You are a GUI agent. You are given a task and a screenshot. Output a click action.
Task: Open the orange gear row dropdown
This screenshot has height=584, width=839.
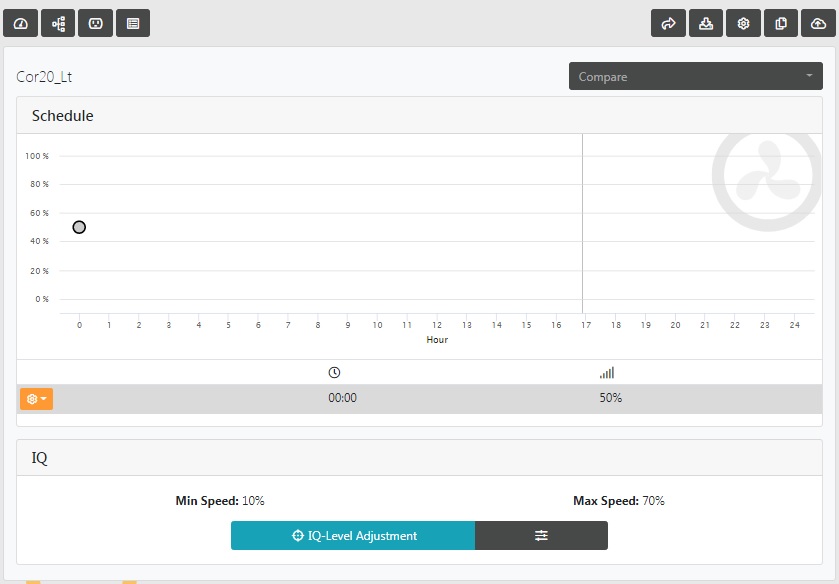[36, 399]
